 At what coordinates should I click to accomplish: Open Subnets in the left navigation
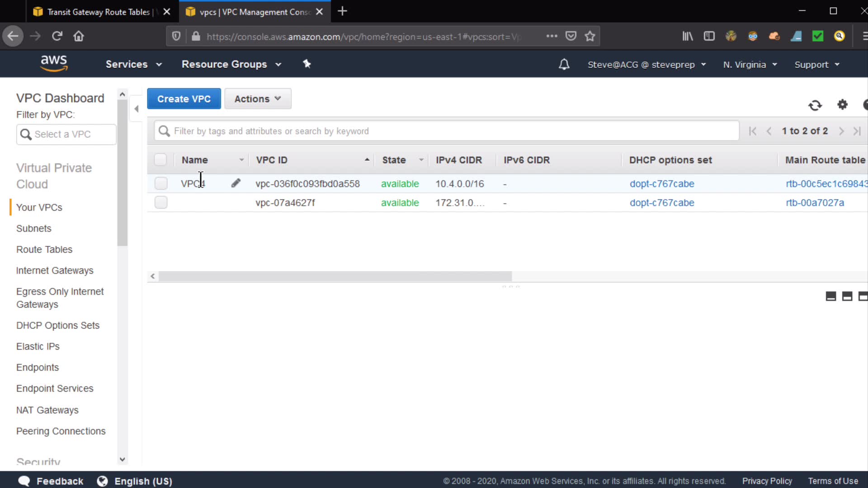click(34, 228)
